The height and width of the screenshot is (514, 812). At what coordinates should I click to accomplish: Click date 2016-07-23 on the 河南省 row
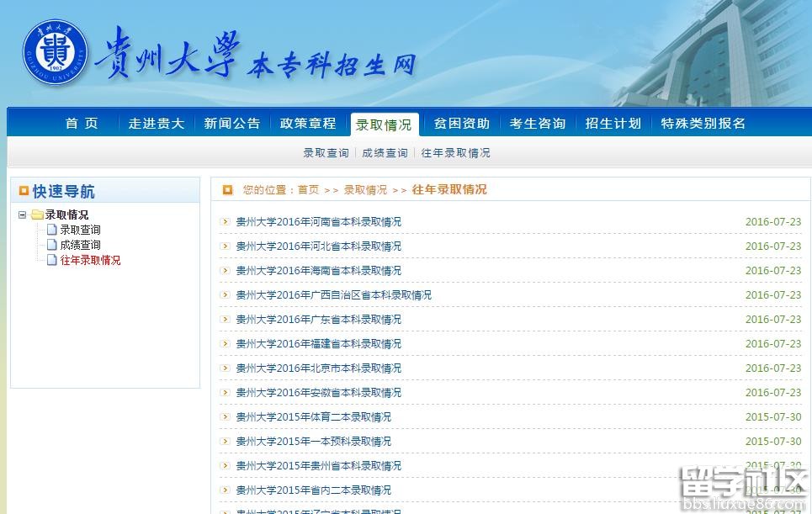(773, 221)
